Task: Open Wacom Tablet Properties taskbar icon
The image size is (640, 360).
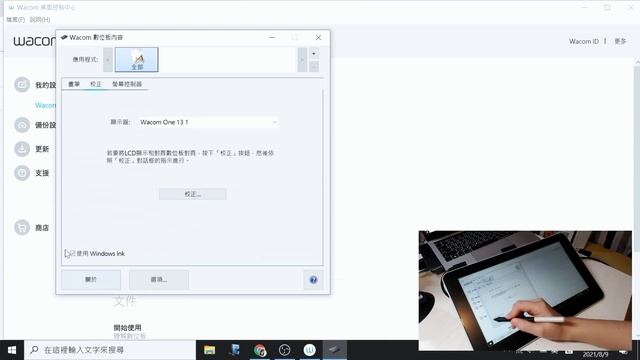Action: pos(335,350)
